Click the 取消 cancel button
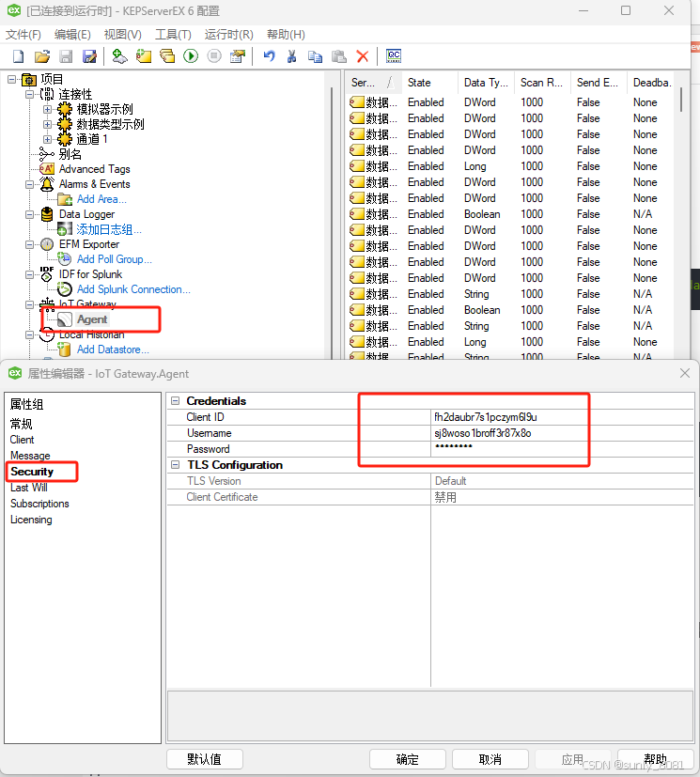 (490, 759)
